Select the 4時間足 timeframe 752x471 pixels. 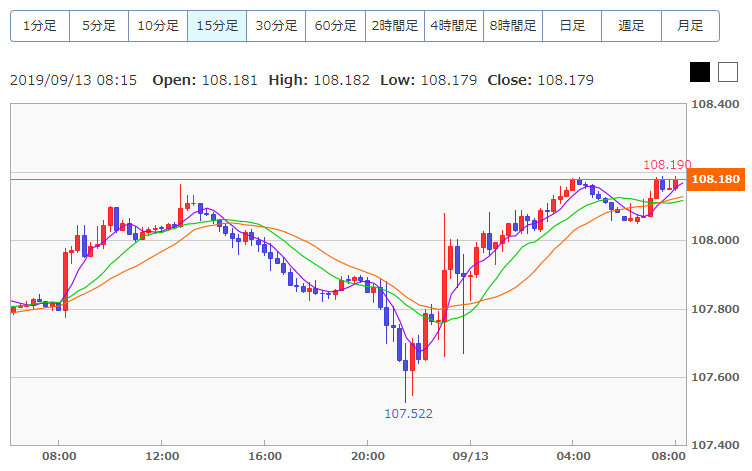(x=454, y=26)
